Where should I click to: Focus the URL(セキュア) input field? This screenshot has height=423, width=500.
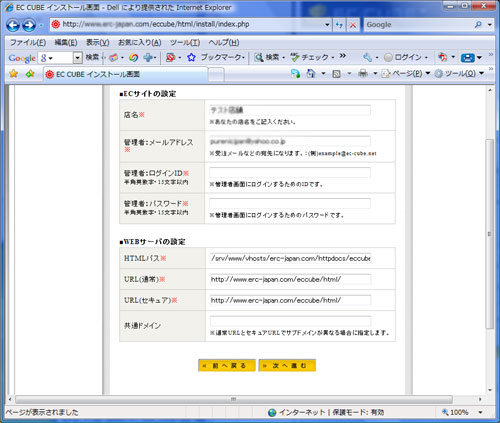(290, 300)
